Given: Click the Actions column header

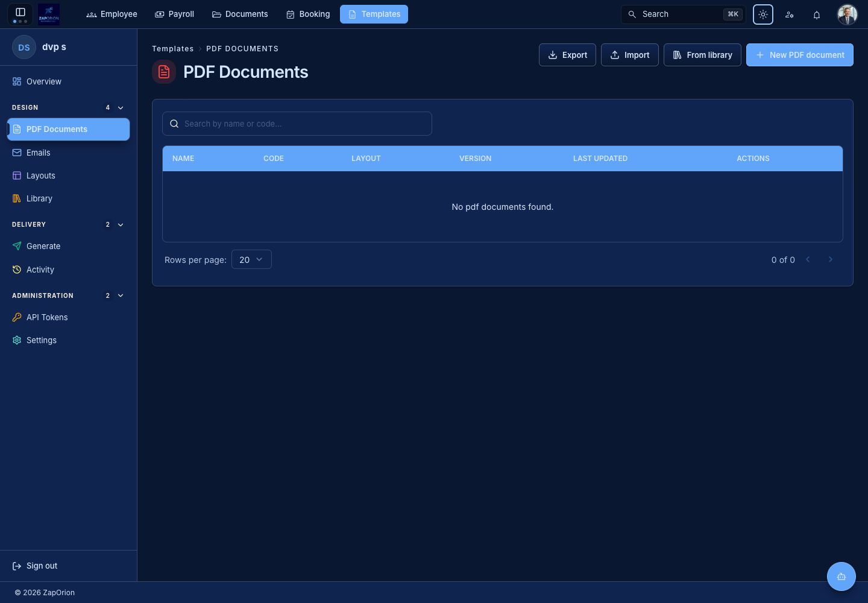Looking at the screenshot, I should click(753, 159).
